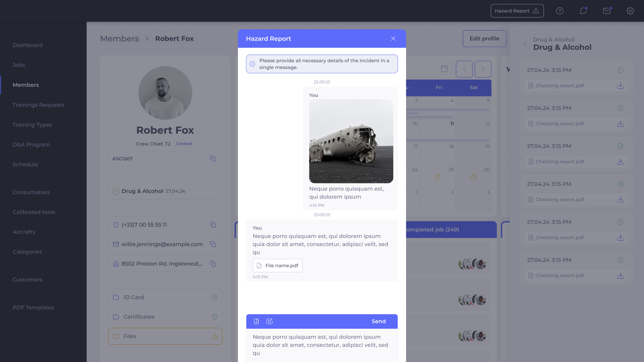Click the Edit profile button

[x=484, y=39]
